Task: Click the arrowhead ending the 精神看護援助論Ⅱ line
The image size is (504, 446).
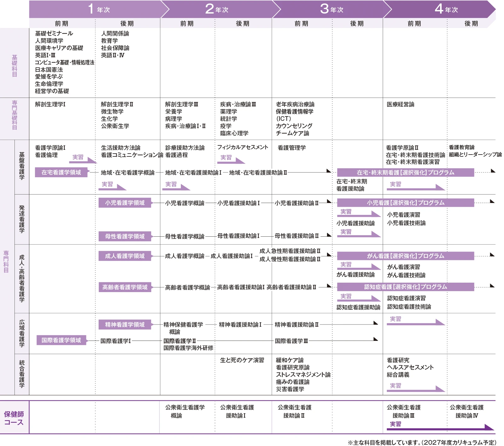Action: click(x=375, y=323)
